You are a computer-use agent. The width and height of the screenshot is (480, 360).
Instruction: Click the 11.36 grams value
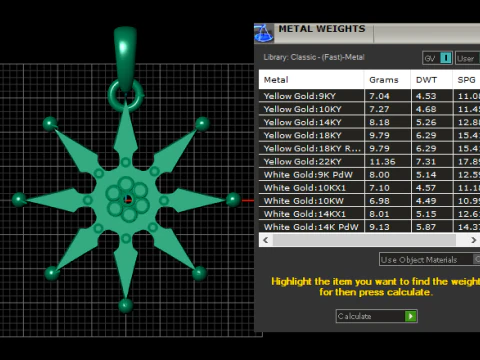382,162
